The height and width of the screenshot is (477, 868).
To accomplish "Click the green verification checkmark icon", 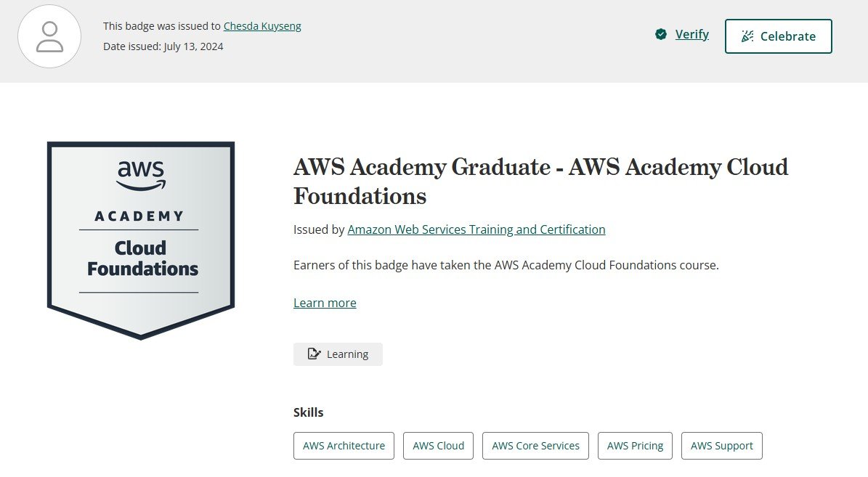I will (x=661, y=34).
